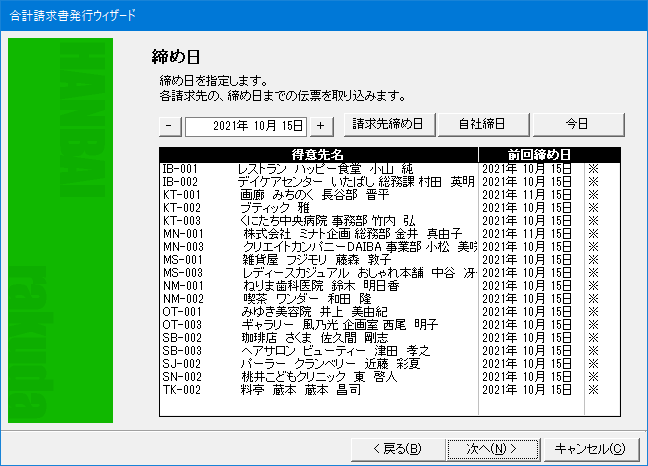Click 2021年 11月 15日 date in MN-001 row

527,234
